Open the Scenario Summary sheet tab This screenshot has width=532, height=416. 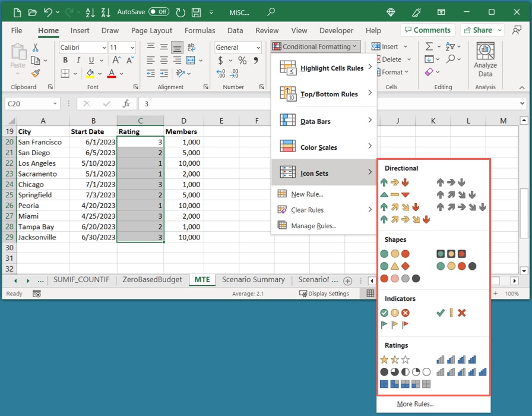pos(254,279)
